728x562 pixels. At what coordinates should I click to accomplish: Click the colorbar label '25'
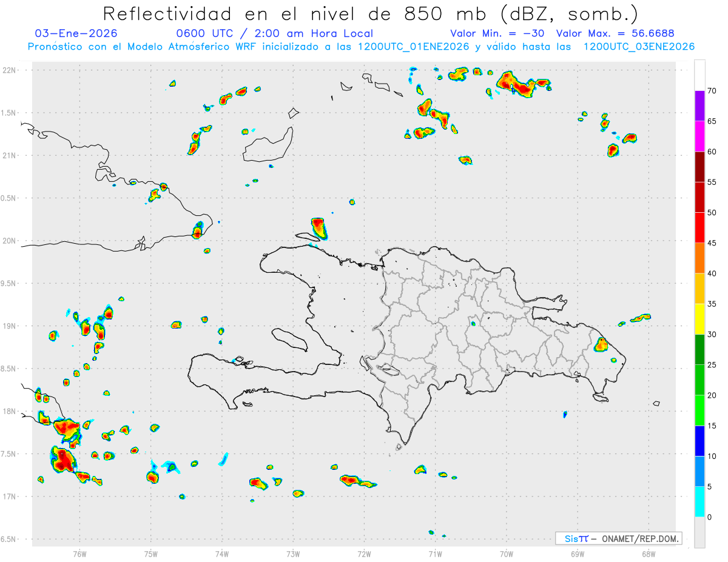tap(712, 365)
